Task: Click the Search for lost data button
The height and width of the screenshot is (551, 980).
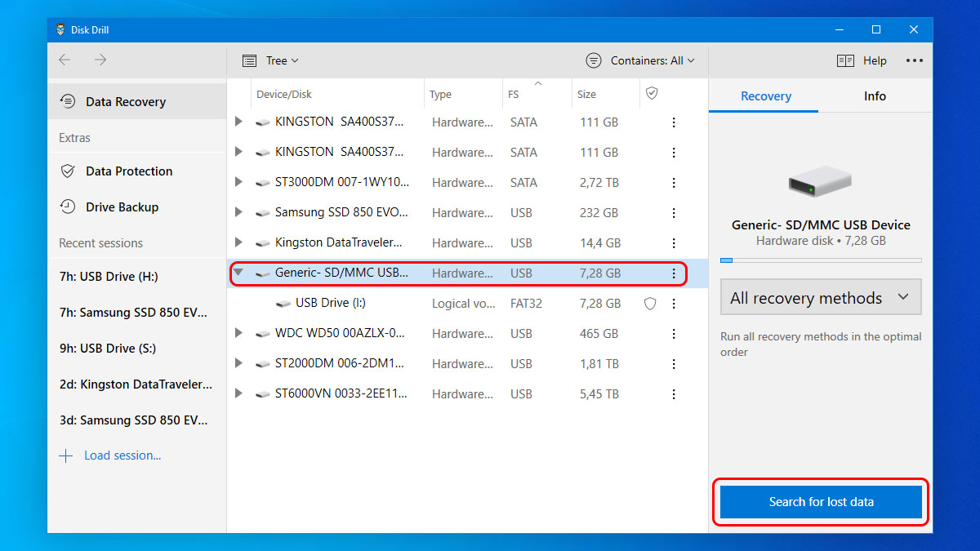Action: pyautogui.click(x=821, y=502)
